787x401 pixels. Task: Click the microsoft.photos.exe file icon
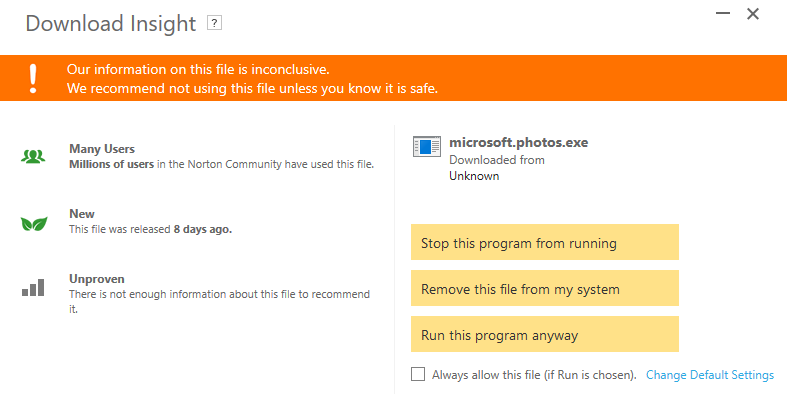coord(427,147)
